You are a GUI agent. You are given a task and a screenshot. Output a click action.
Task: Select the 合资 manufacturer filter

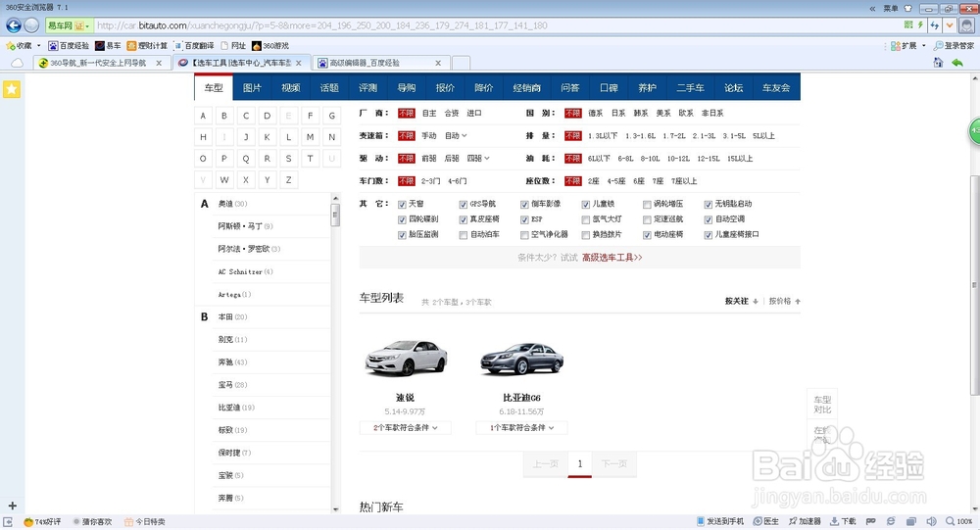pyautogui.click(x=451, y=113)
